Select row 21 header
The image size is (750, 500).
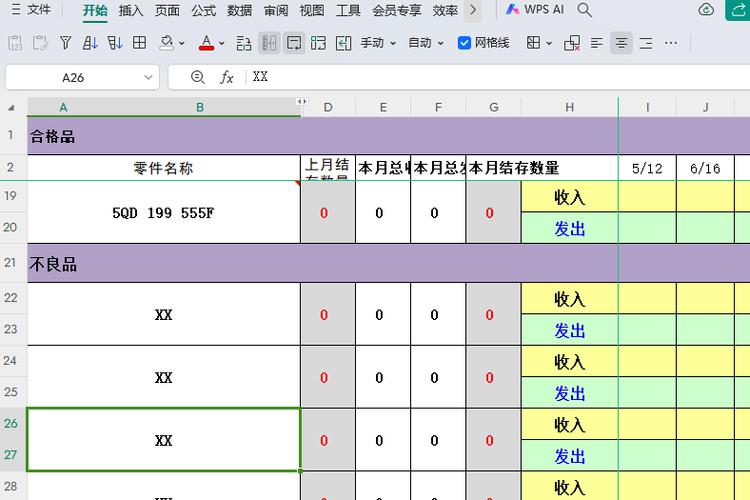tap(11, 263)
